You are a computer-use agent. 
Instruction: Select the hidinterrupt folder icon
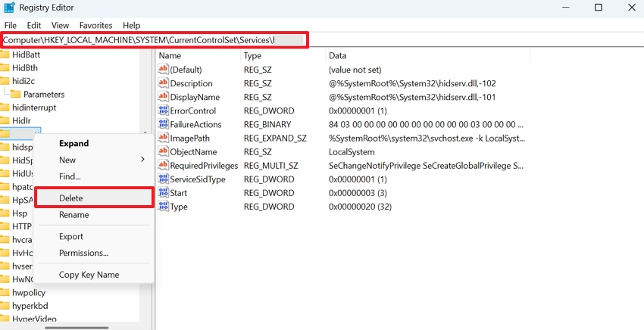pos(5,107)
